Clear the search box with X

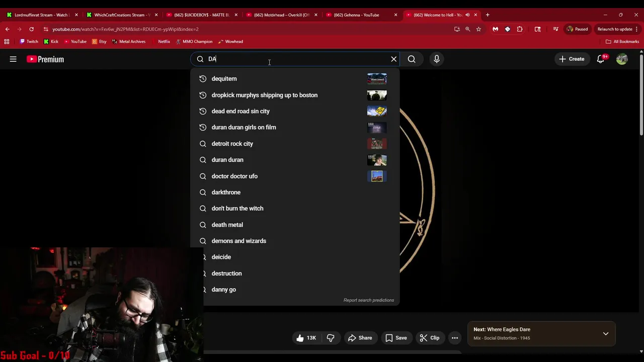pyautogui.click(x=394, y=59)
